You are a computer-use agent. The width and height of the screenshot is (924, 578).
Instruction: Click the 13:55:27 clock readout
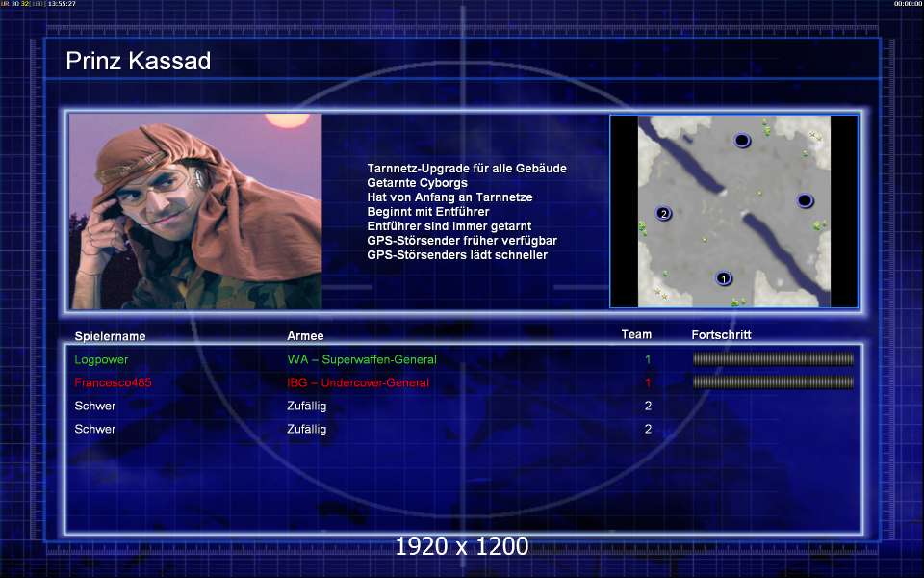click(62, 4)
